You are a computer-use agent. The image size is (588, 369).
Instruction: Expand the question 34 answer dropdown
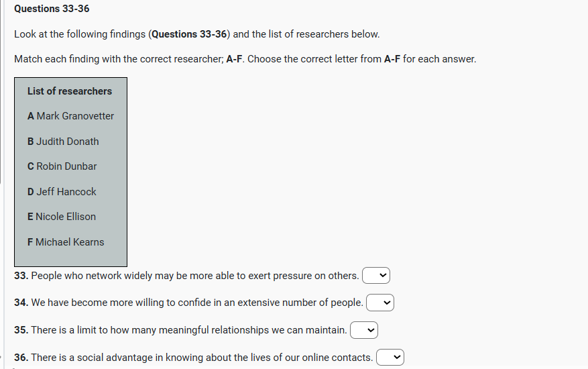pyautogui.click(x=380, y=303)
